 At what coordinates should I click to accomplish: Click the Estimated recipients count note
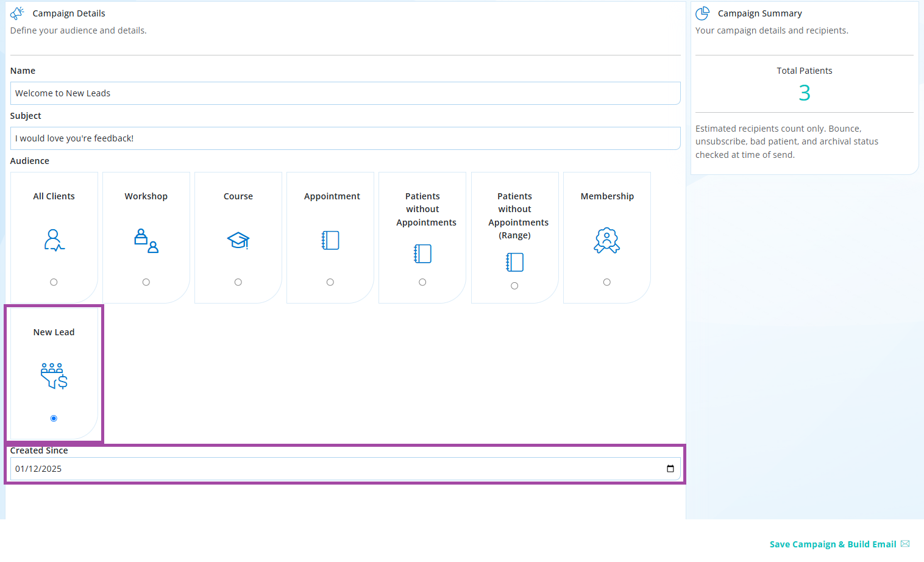[x=787, y=141]
